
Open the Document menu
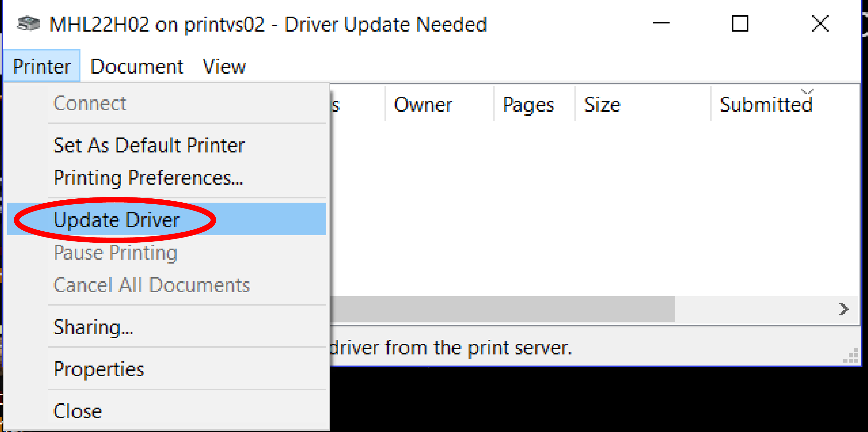(x=137, y=66)
